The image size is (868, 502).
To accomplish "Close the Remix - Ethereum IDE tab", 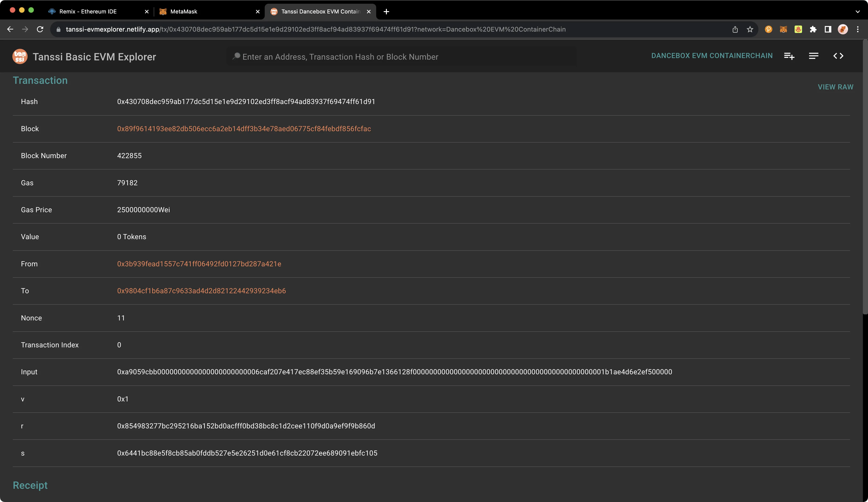I will tap(147, 11).
